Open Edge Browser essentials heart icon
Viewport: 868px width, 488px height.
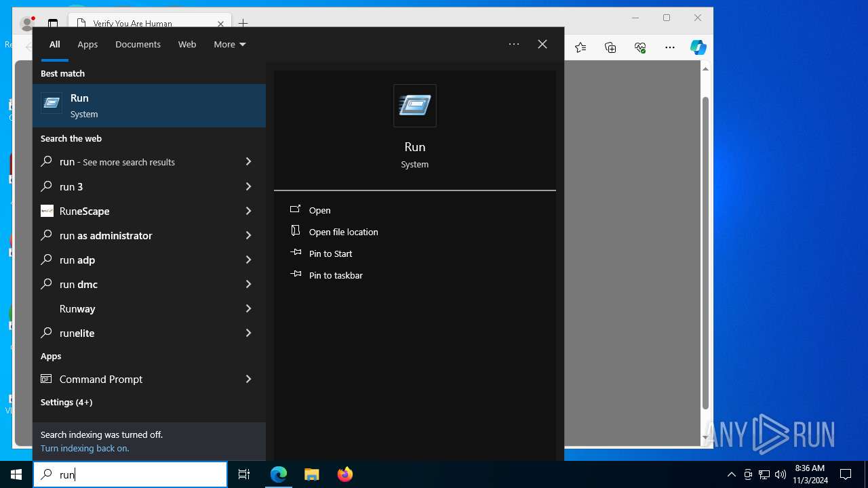click(640, 47)
